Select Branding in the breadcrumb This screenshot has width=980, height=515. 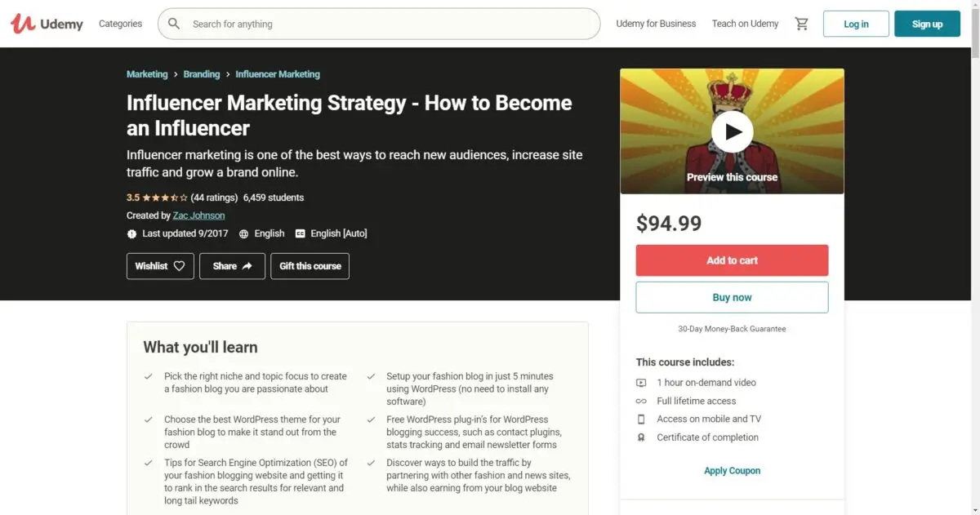pyautogui.click(x=201, y=74)
